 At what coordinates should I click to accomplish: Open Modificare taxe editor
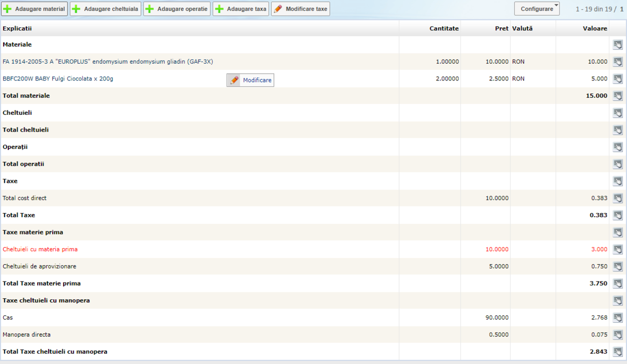click(x=300, y=9)
